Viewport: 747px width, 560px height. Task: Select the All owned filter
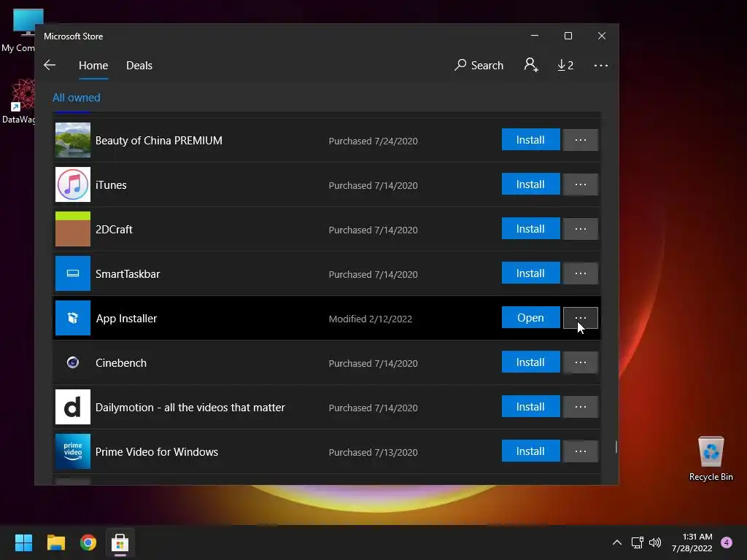tap(76, 98)
